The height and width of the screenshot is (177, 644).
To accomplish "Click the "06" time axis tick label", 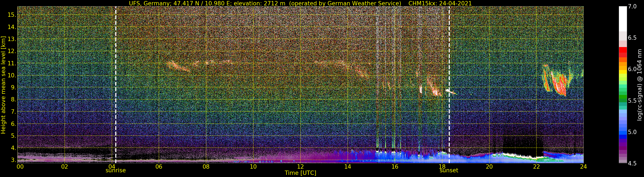I will coord(159,166).
